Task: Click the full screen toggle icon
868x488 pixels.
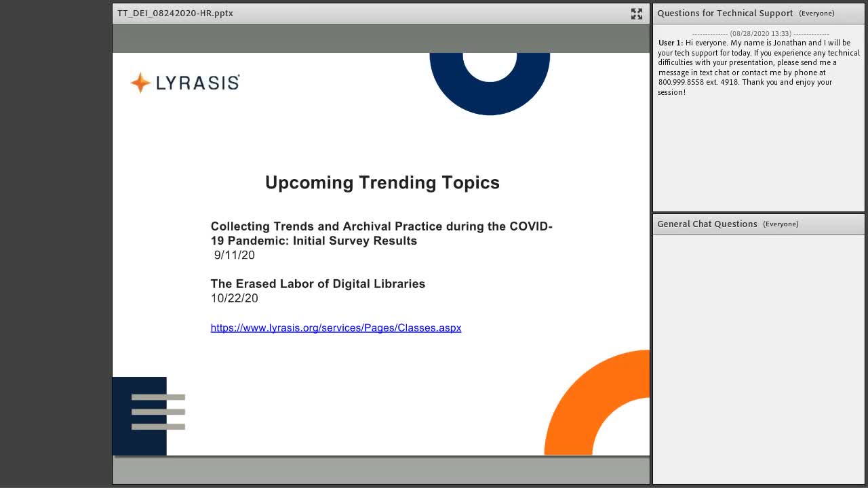Action: pyautogui.click(x=636, y=14)
